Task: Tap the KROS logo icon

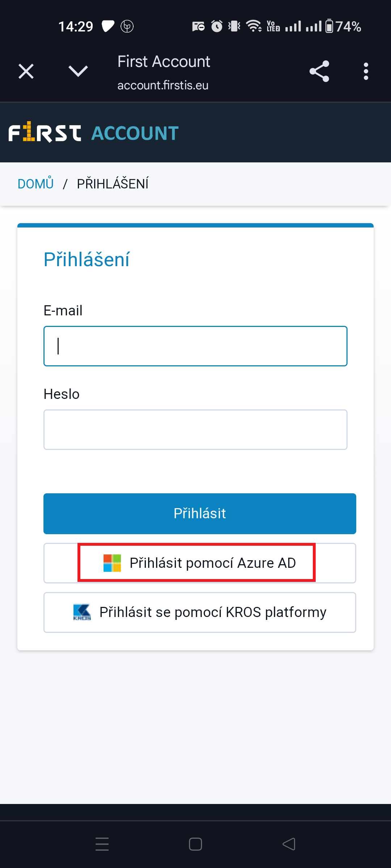Action: (82, 612)
